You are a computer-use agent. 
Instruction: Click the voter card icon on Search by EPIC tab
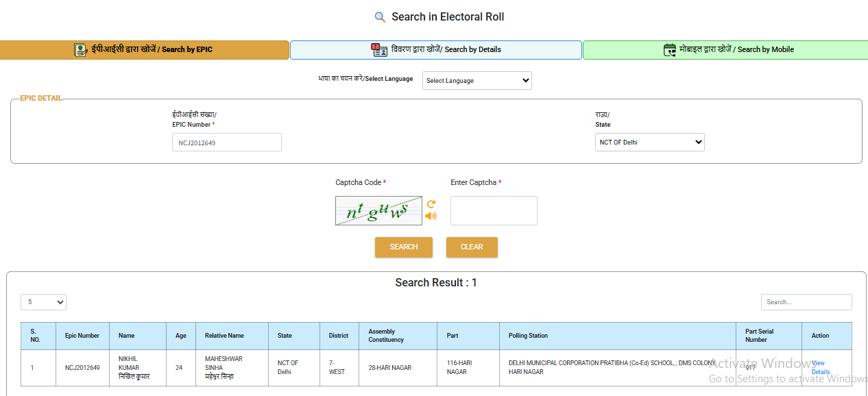81,49
